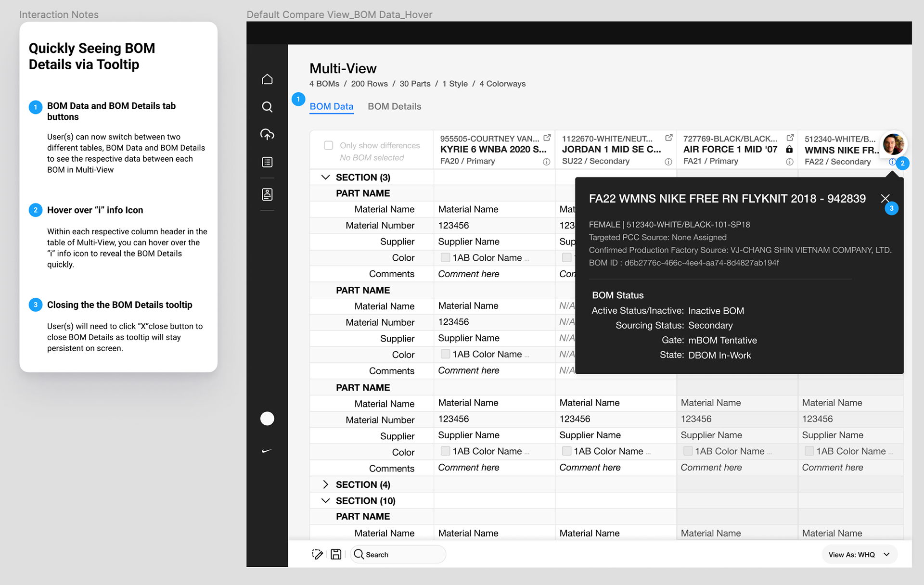Screen dimensions: 924x585
Task: Click the user avatar photo
Action: click(x=893, y=144)
